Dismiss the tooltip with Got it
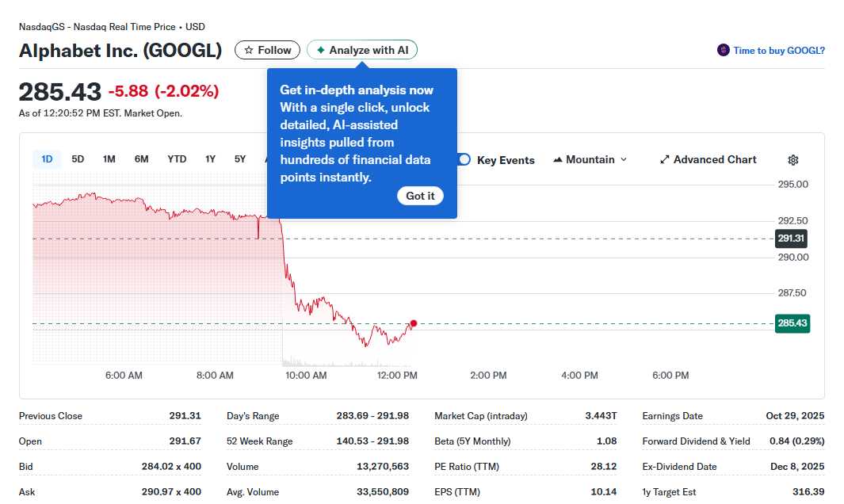Screen dimensions: 844x504 [x=420, y=196]
